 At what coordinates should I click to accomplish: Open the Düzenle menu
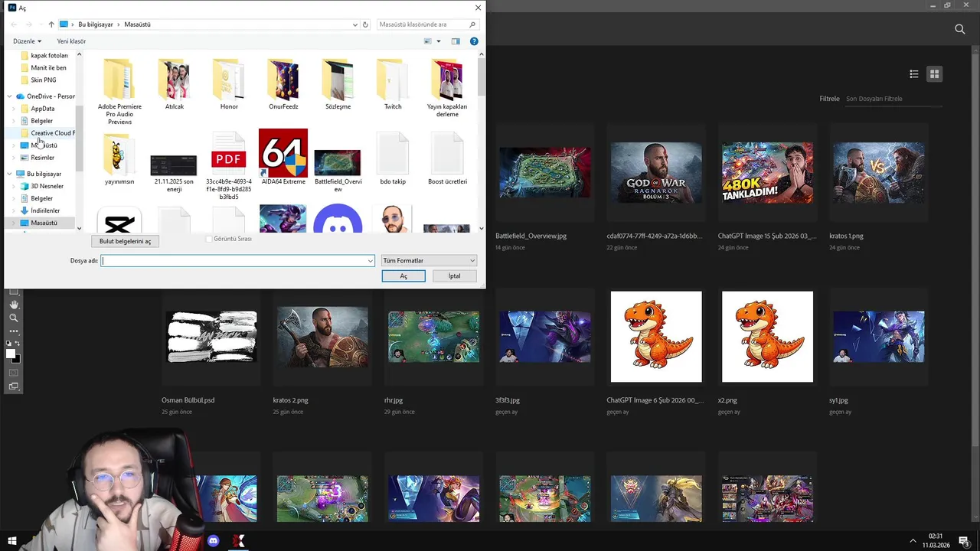pos(27,41)
